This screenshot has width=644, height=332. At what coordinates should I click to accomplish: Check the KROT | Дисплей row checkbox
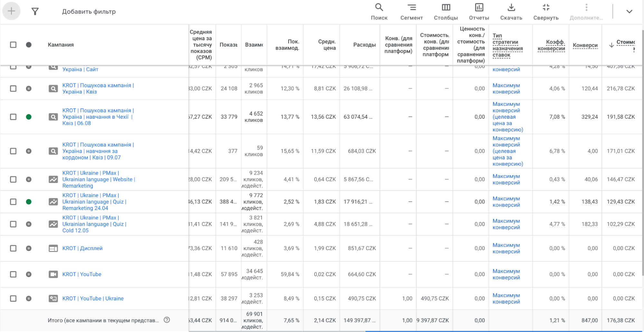[13, 248]
